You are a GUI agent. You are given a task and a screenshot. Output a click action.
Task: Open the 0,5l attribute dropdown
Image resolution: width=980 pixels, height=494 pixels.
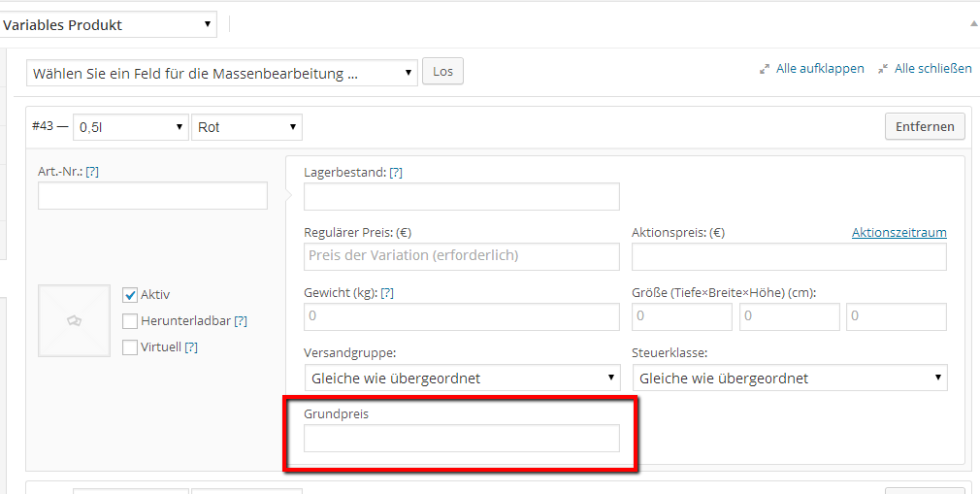131,127
